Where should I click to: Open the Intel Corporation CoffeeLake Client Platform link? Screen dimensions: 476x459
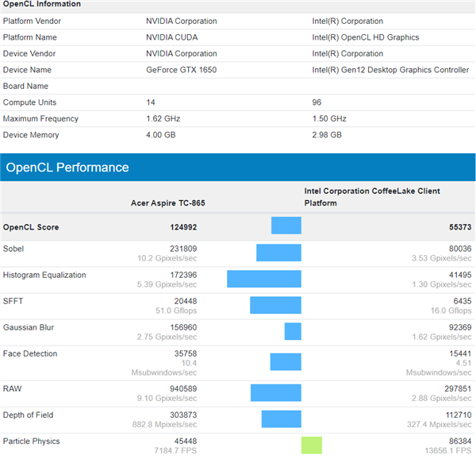(x=372, y=197)
